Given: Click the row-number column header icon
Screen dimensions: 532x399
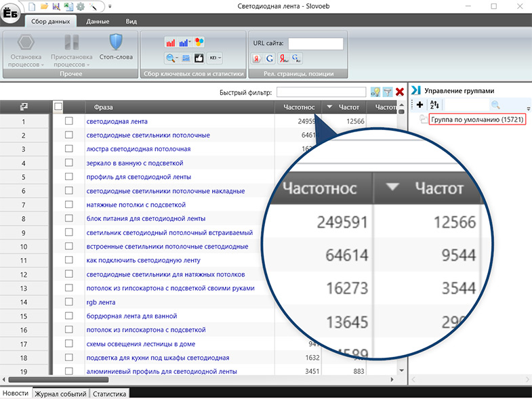Looking at the screenshot, I should pos(24,107).
